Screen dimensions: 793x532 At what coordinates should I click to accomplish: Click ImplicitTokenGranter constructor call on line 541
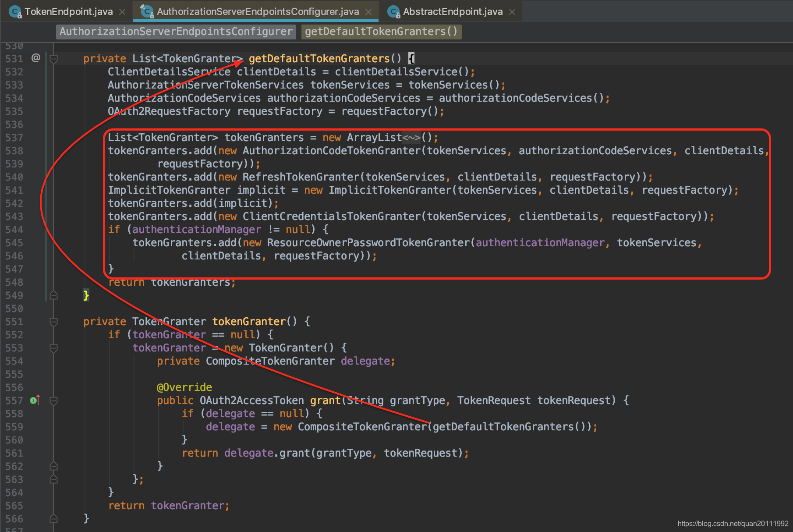390,190
